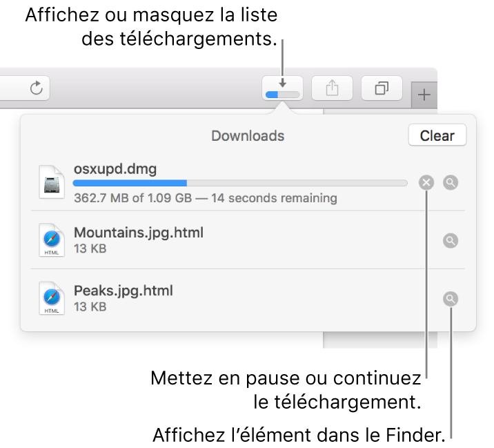This screenshot has height=448, width=494.
Task: Click the Downloads popover title
Action: tap(248, 136)
